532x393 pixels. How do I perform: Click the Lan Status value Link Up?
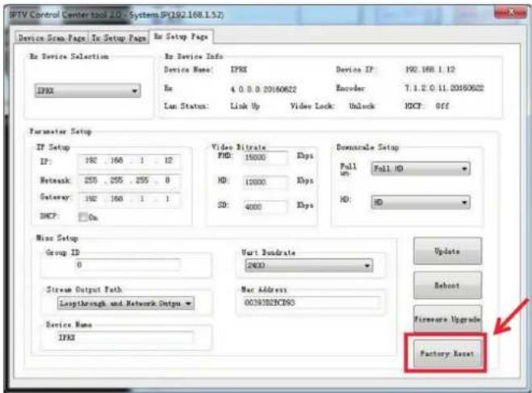point(245,107)
